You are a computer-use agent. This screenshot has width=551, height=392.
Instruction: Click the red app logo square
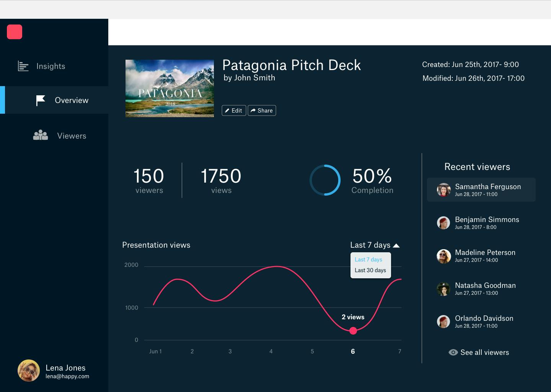[15, 32]
